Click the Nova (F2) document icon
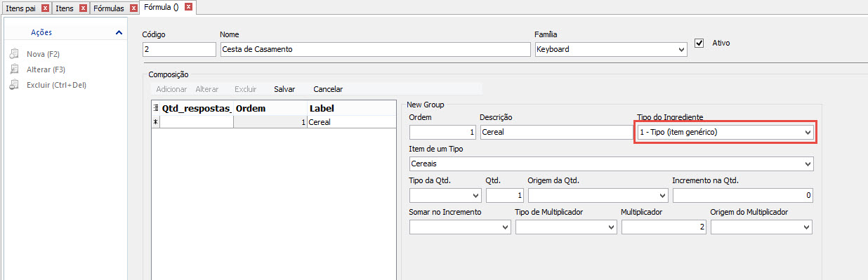This screenshot has width=868, height=280. (x=13, y=54)
